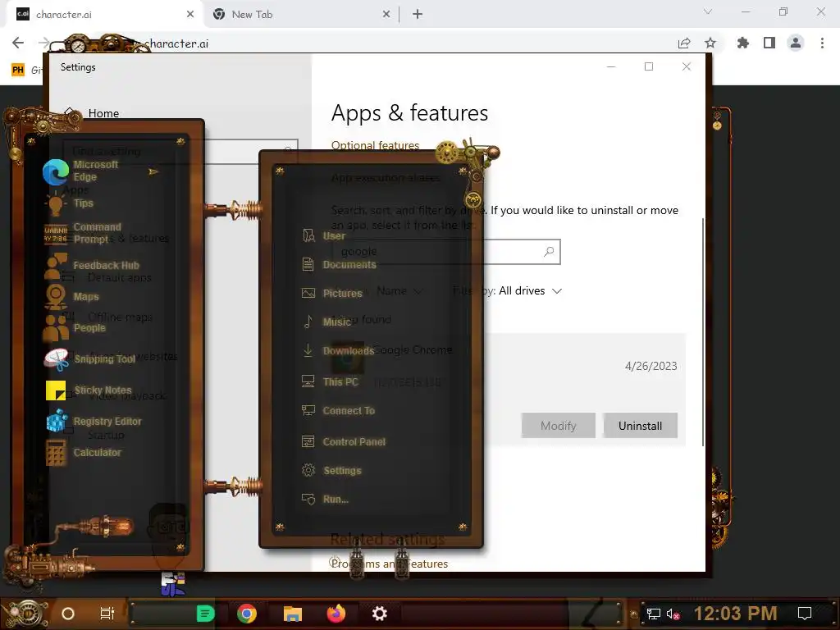Open Downloads from start menu panel
The width and height of the screenshot is (840, 630).
coord(337,351)
